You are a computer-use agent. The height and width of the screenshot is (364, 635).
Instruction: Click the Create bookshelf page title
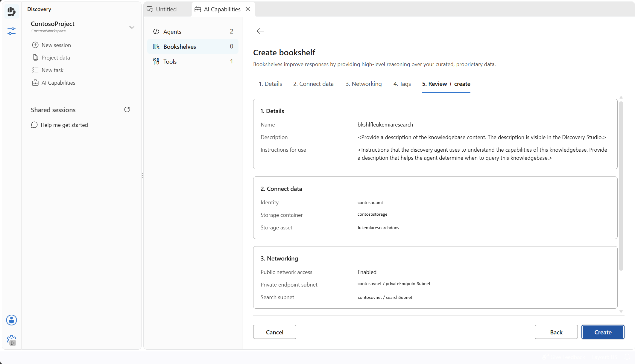pos(284,52)
